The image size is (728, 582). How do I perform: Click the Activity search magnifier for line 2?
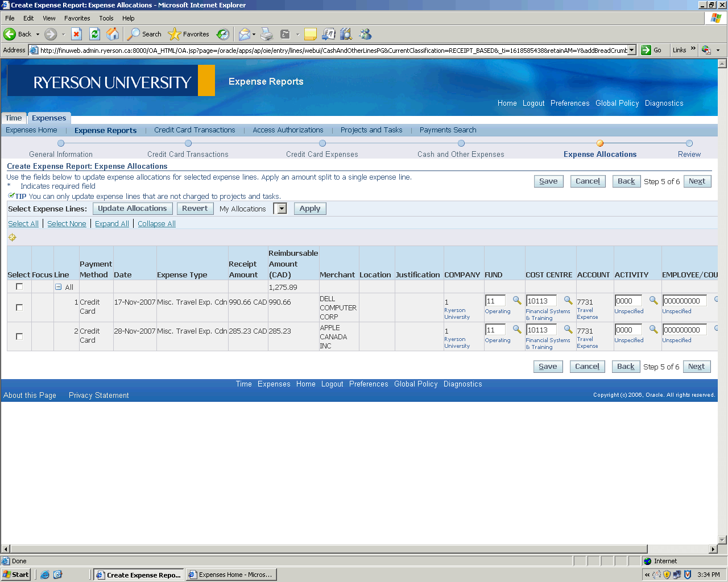tap(653, 329)
